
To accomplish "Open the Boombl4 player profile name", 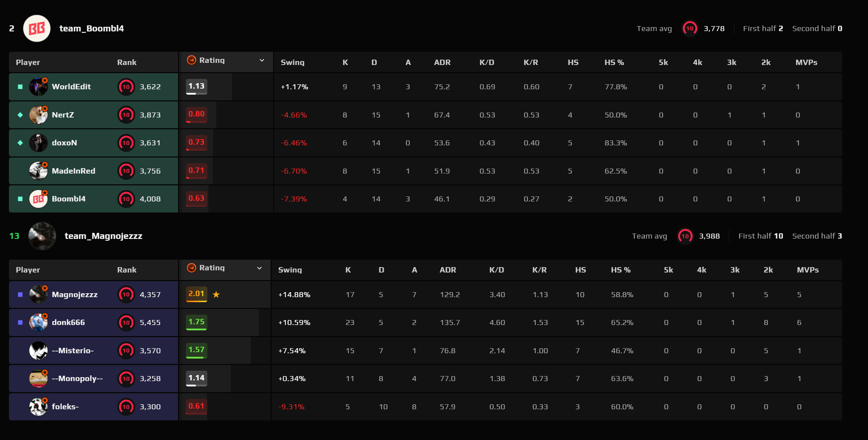I will pyautogui.click(x=69, y=199).
